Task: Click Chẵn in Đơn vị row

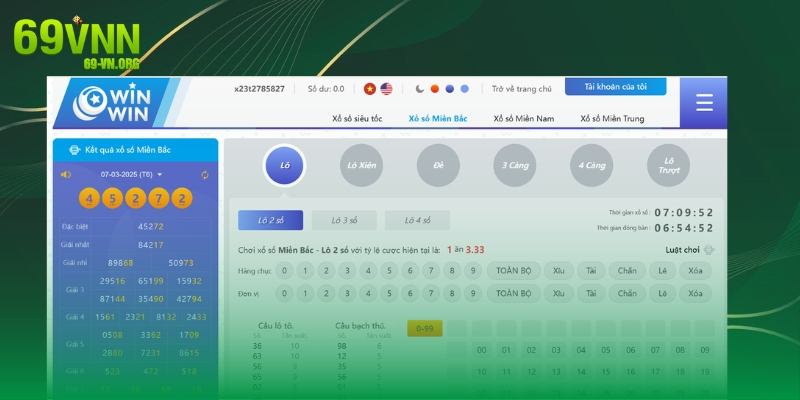Action: click(x=627, y=293)
